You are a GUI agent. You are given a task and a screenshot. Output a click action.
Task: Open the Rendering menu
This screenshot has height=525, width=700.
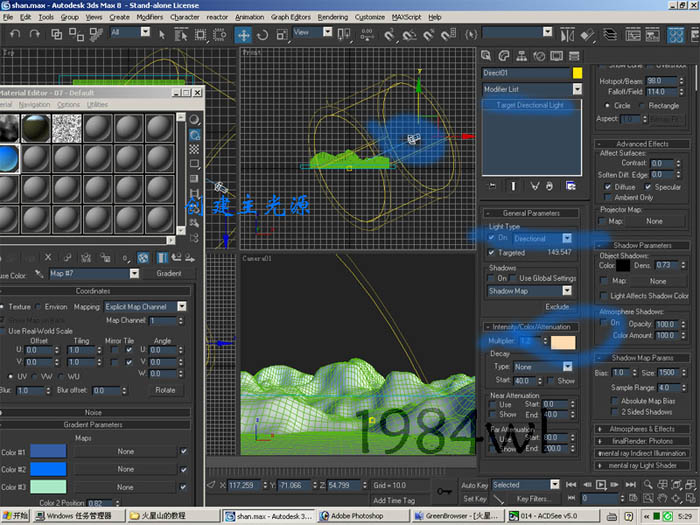[333, 17]
